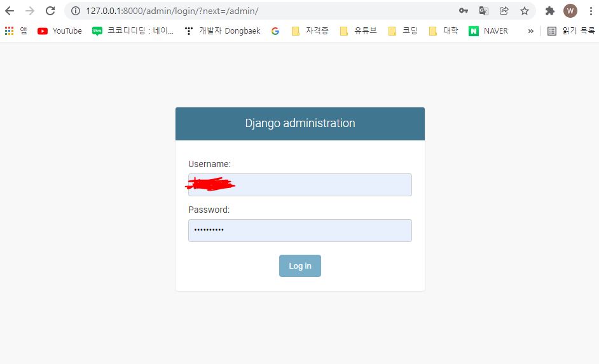The image size is (599, 364).
Task: Open the 코코디디딩 blog bookmark
Action: tap(133, 31)
